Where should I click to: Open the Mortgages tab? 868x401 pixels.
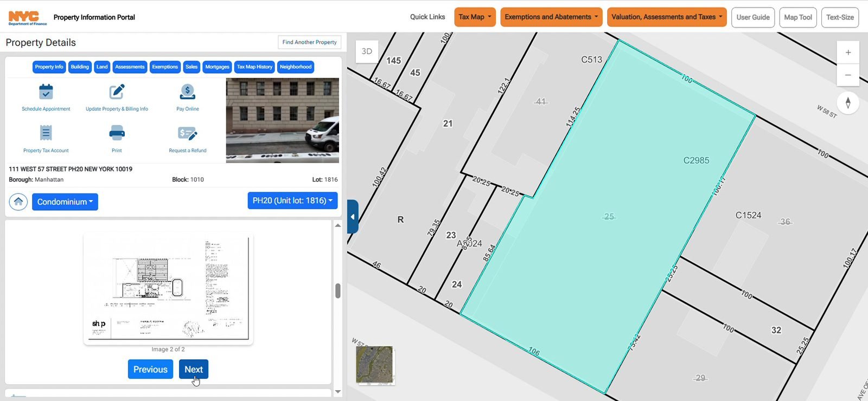(217, 67)
